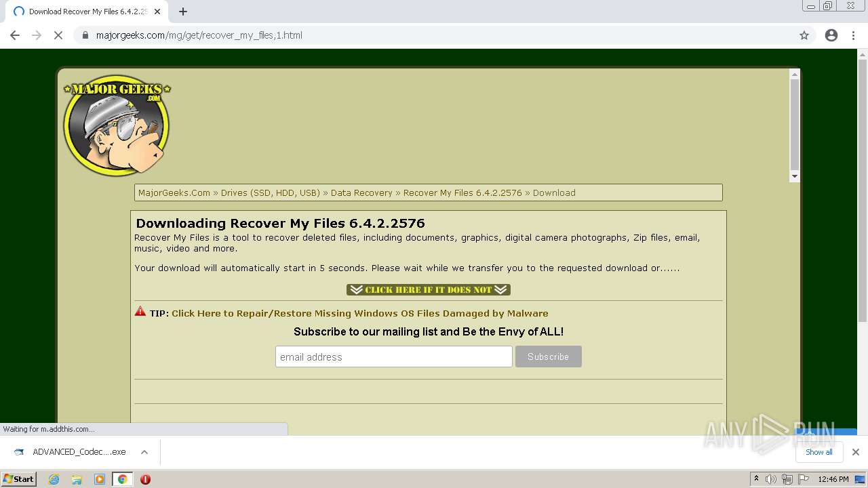
Task: Click the Downloading Recover My Files heading
Action: click(x=281, y=223)
